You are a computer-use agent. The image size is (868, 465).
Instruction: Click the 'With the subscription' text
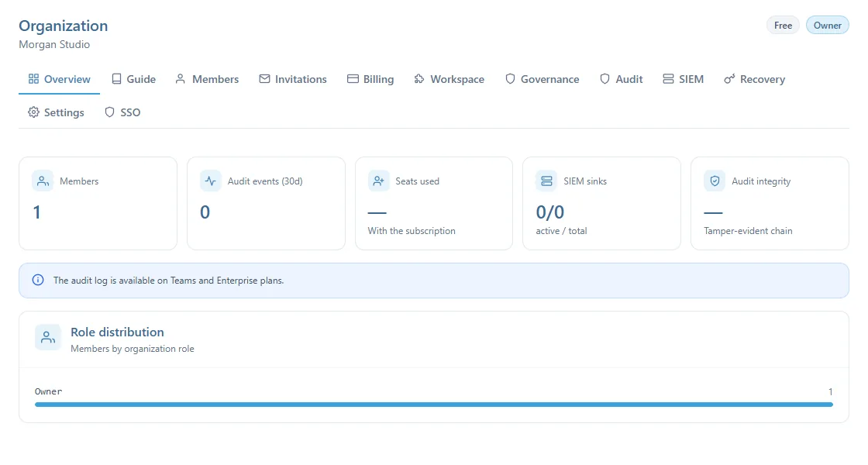412,231
